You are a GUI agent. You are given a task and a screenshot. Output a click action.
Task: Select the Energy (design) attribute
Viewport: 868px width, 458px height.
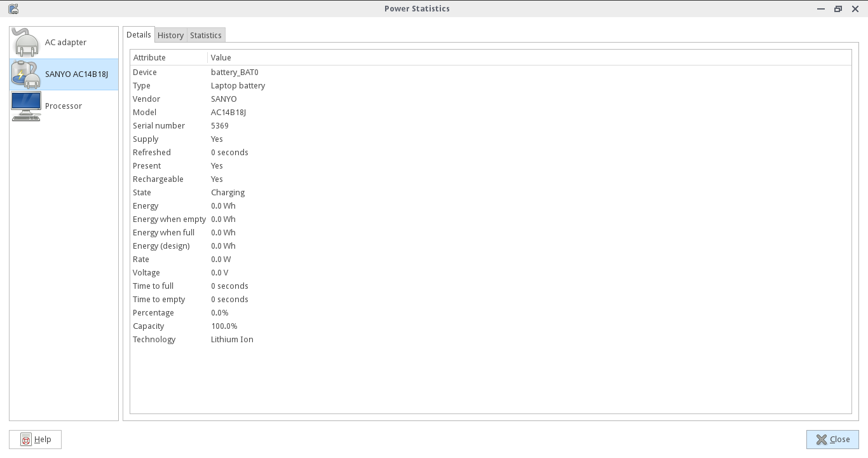click(161, 246)
